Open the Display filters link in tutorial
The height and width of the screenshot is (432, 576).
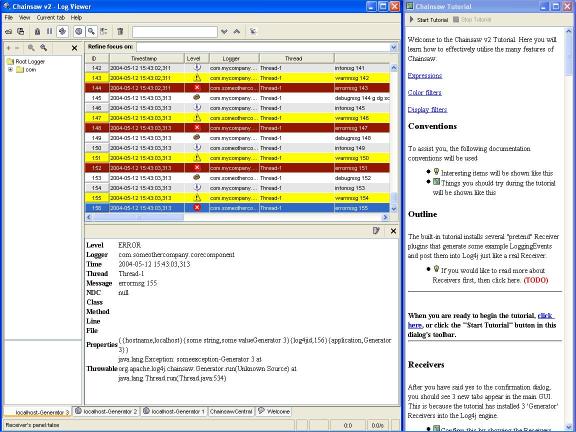[x=427, y=109]
